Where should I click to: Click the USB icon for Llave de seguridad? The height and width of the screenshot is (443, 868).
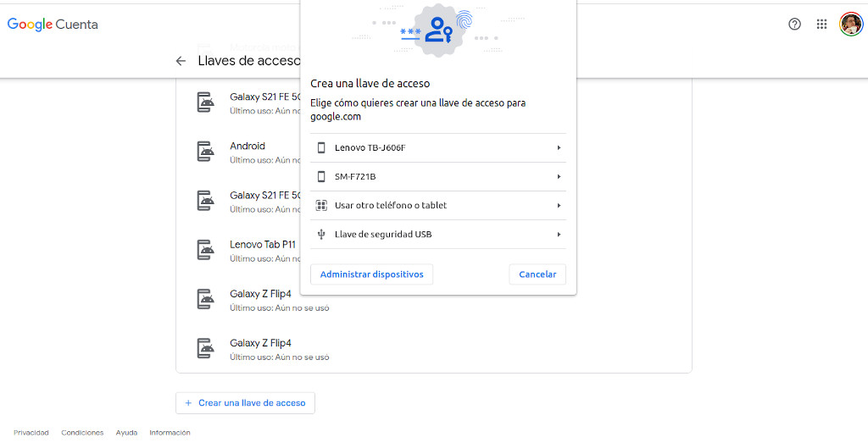coord(321,235)
